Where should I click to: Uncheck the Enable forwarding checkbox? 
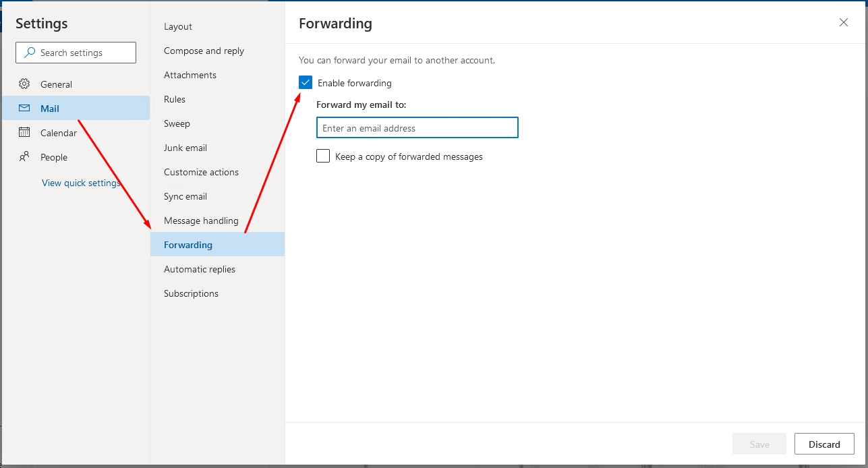(x=306, y=83)
